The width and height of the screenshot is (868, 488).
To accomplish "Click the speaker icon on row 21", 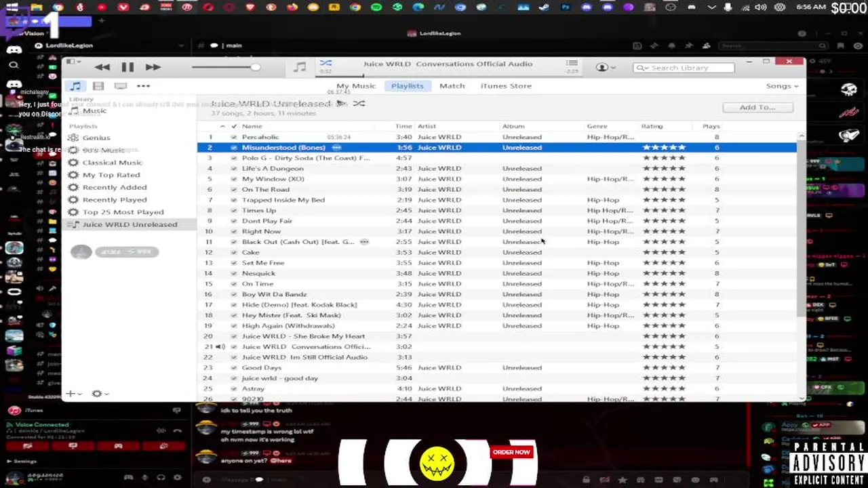I will click(x=220, y=346).
